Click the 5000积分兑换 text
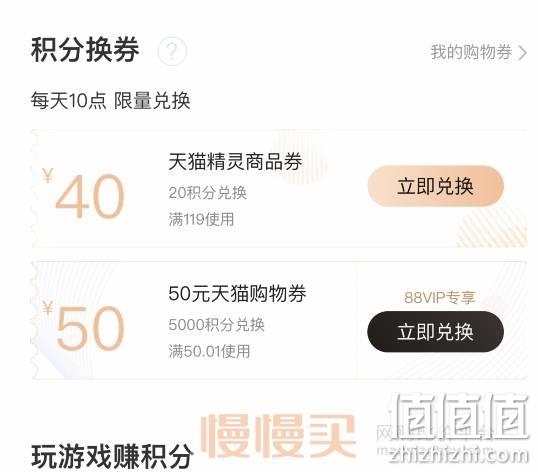Screen dimensions: 538x472 217,324
